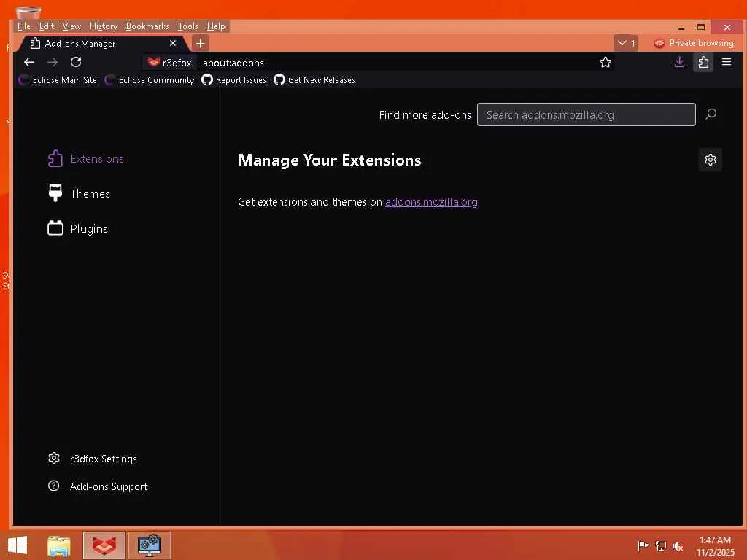The height and width of the screenshot is (560, 747).
Task: Open Eclipse Main Site bookmark
Action: tap(58, 80)
